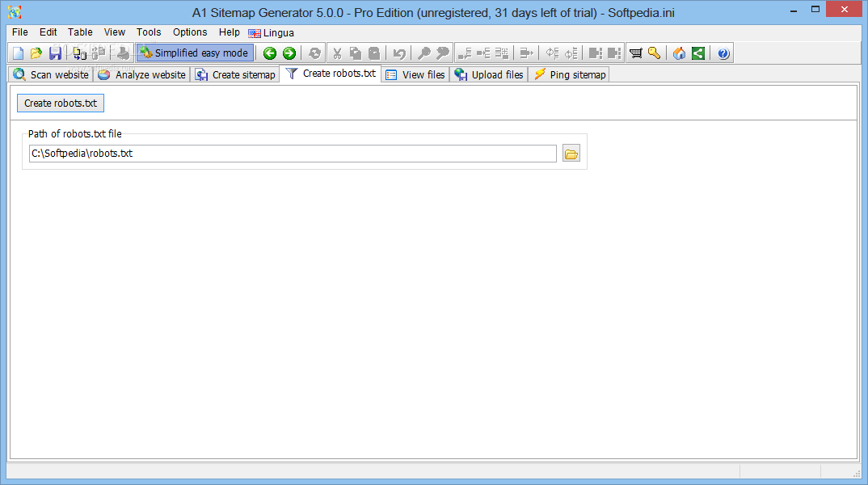Click the golden key register icon
The height and width of the screenshot is (485, 868).
point(655,53)
